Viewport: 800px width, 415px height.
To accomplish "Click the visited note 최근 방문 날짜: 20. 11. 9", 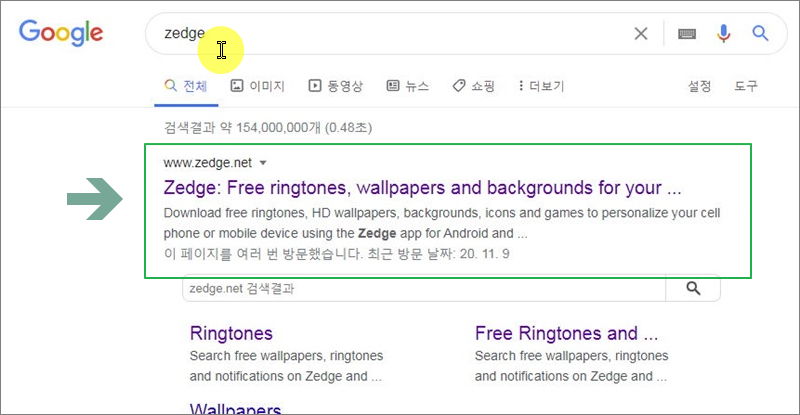I will [438, 254].
